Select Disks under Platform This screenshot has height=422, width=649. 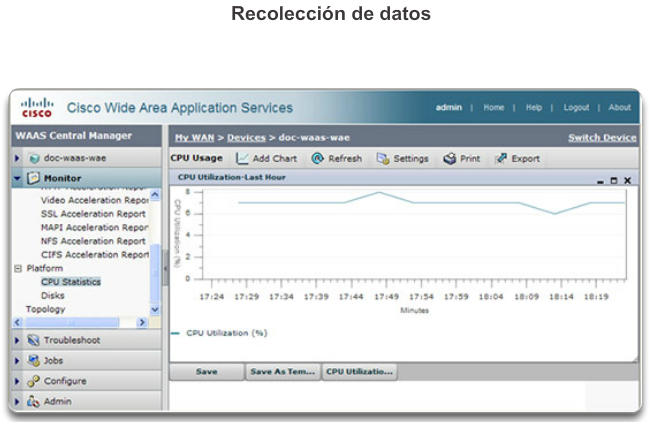pos(53,295)
